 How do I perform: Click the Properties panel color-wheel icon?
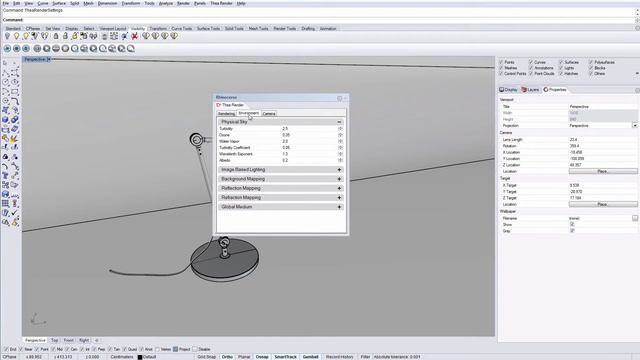click(546, 89)
